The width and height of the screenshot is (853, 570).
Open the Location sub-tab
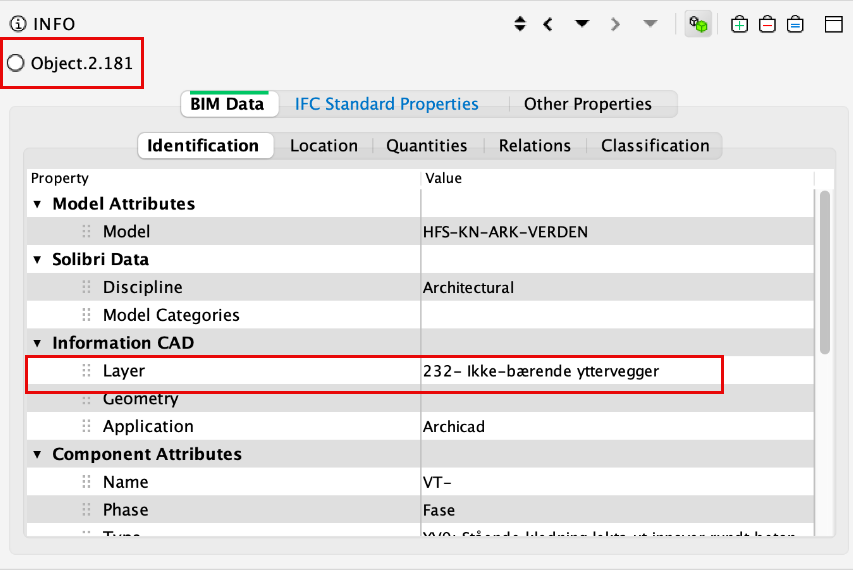323,146
